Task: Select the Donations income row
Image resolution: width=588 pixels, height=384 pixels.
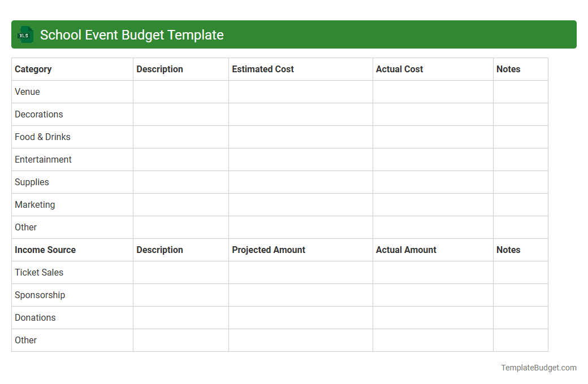Action: (x=35, y=317)
